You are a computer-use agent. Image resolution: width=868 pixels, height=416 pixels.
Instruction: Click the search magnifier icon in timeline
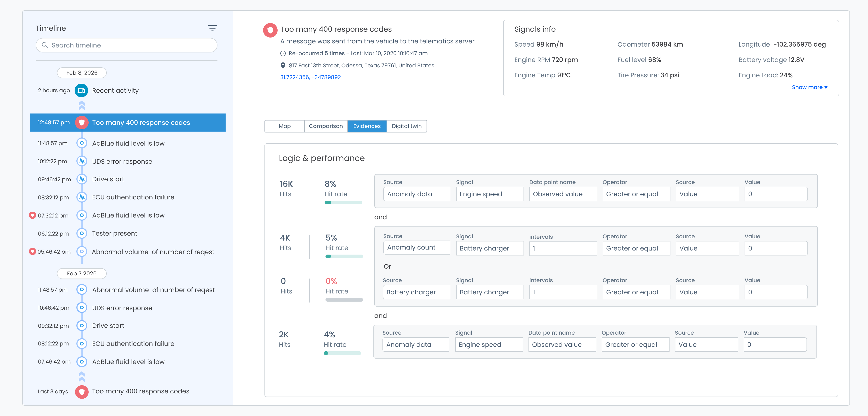click(x=45, y=45)
